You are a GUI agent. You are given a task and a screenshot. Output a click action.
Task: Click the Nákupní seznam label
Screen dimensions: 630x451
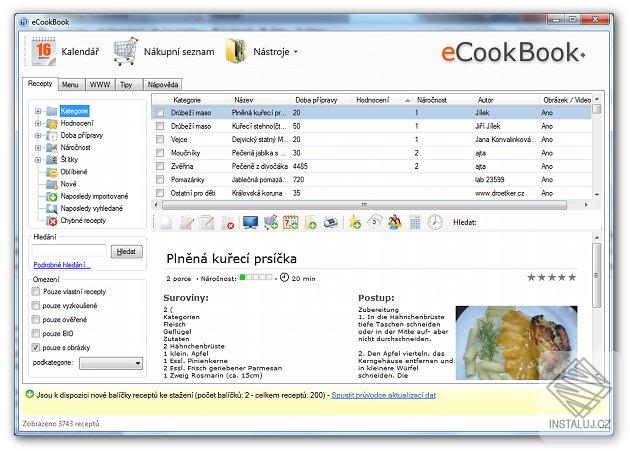tap(179, 52)
